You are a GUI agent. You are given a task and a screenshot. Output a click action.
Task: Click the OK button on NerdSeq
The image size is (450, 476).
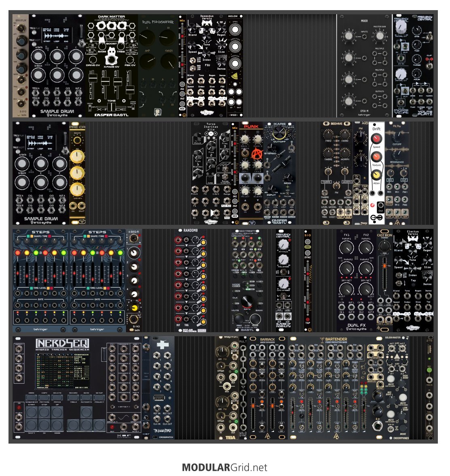click(44, 425)
